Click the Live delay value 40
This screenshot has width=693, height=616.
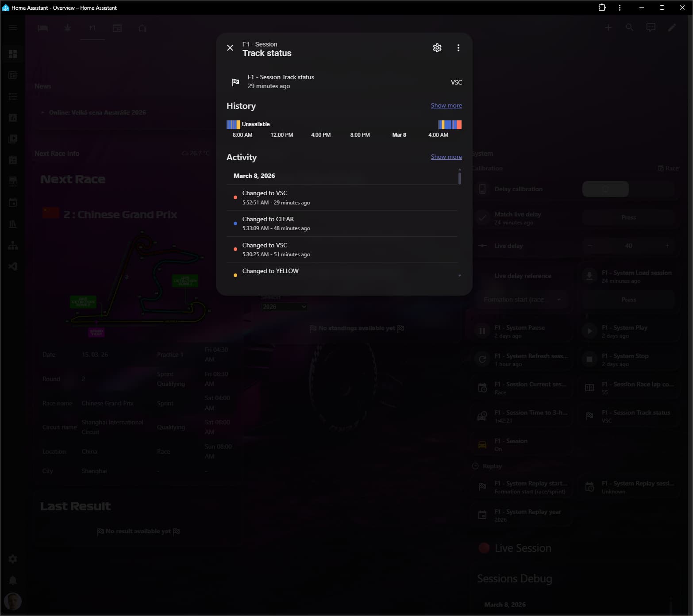[628, 246]
